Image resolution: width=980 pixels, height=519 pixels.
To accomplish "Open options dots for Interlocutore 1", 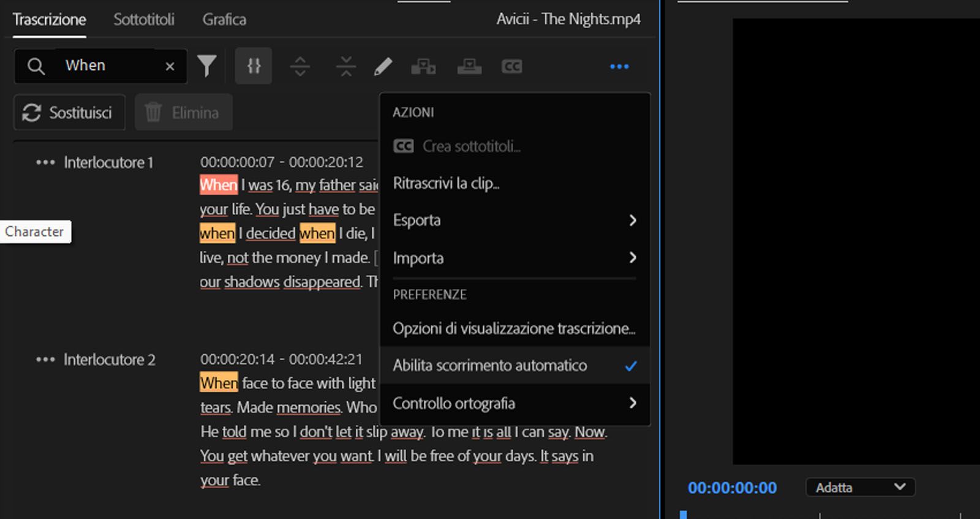I will (45, 162).
